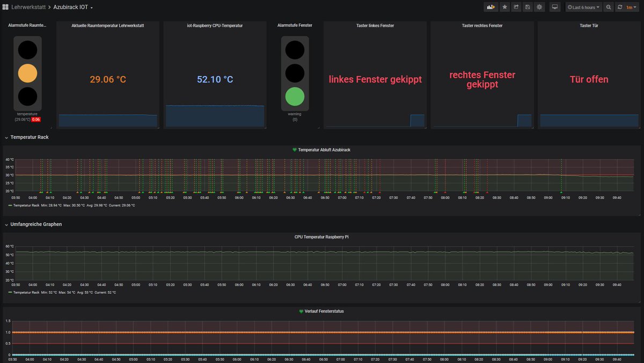Open the Azubirack IOT dashboard dropdown
The height and width of the screenshot is (363, 644).
pyautogui.click(x=73, y=8)
